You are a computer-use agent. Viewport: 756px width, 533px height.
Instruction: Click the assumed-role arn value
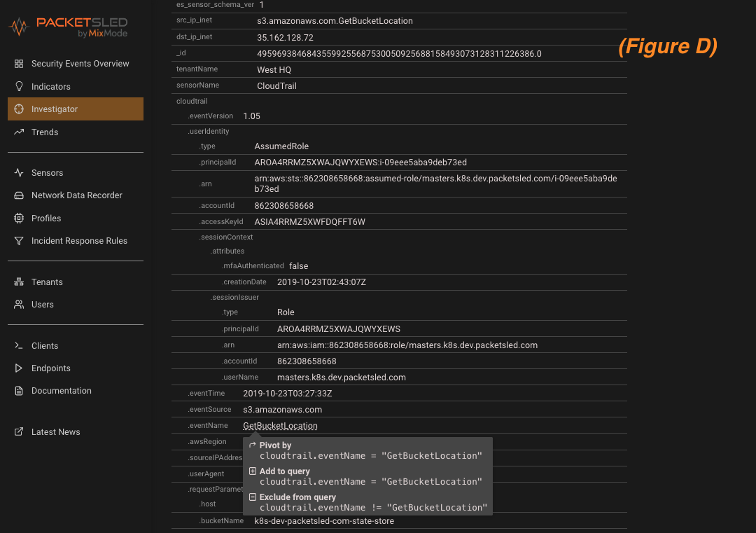[436, 184]
